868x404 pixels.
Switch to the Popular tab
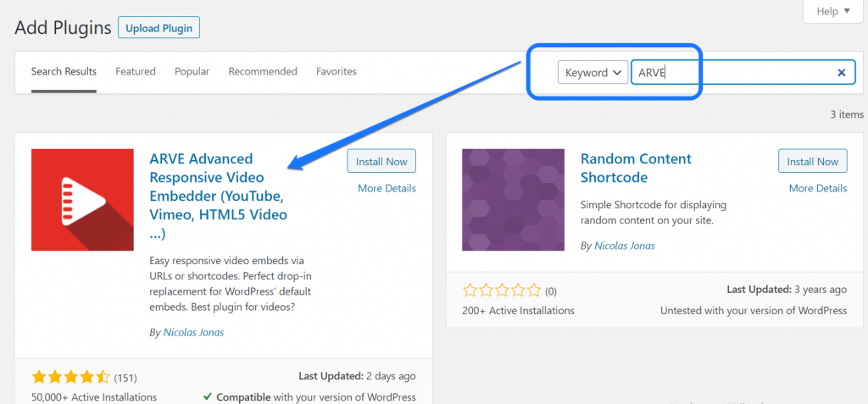[x=192, y=72]
